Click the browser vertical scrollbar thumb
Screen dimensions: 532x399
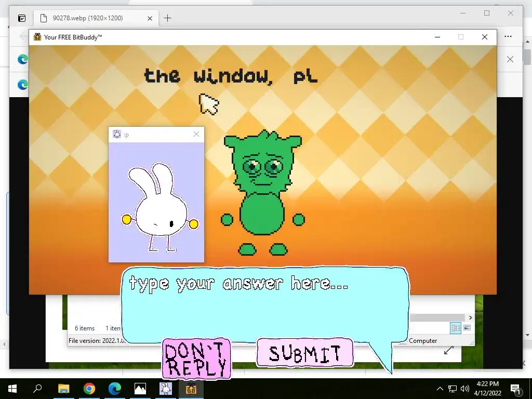(x=527, y=57)
